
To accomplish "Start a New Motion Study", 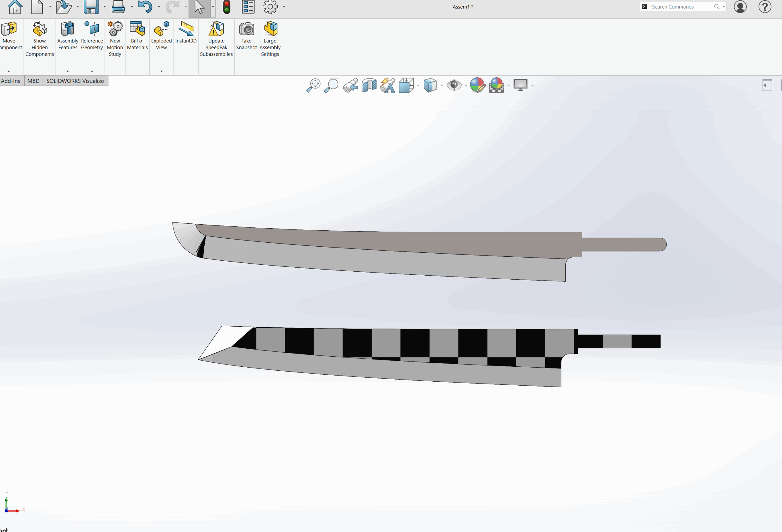I will coord(115,39).
